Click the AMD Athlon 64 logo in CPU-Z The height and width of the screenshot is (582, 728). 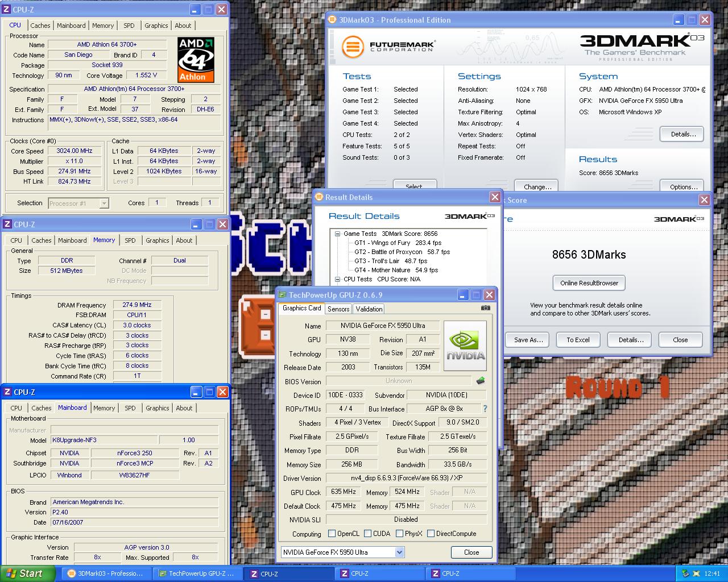(x=196, y=60)
